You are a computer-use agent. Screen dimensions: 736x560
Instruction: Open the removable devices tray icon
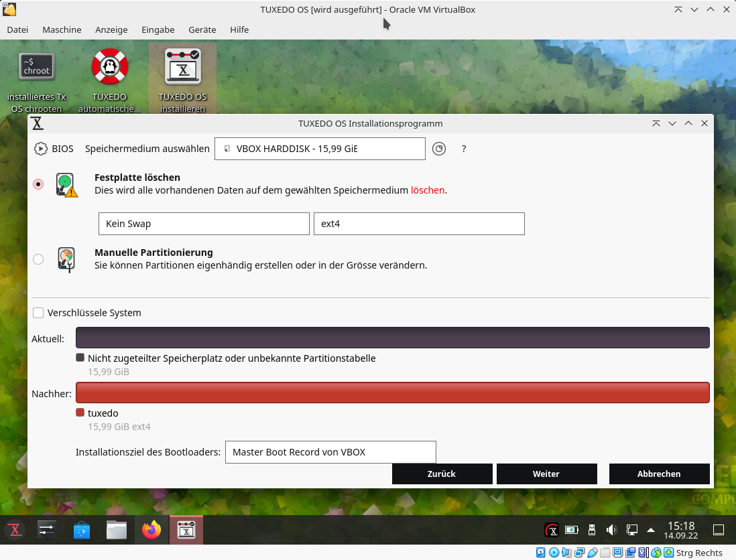(x=591, y=530)
